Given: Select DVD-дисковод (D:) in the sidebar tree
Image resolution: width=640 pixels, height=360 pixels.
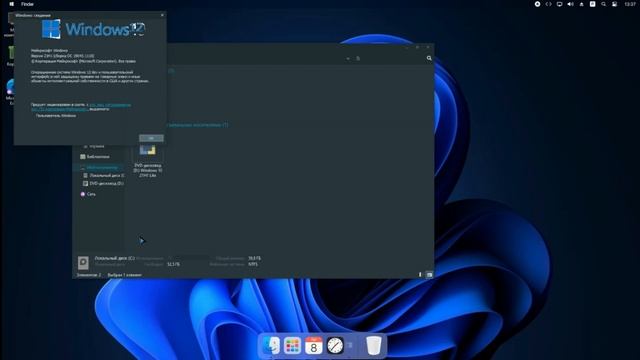Looking at the screenshot, I should click(x=103, y=184).
